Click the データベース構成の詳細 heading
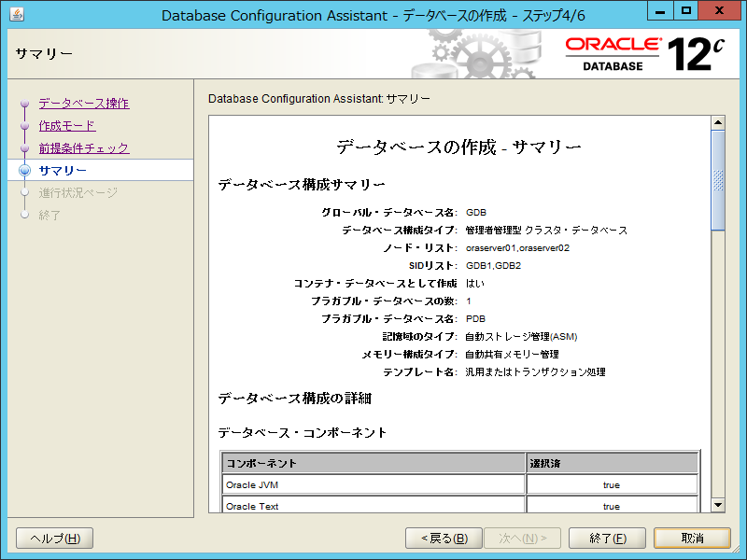 coord(294,399)
